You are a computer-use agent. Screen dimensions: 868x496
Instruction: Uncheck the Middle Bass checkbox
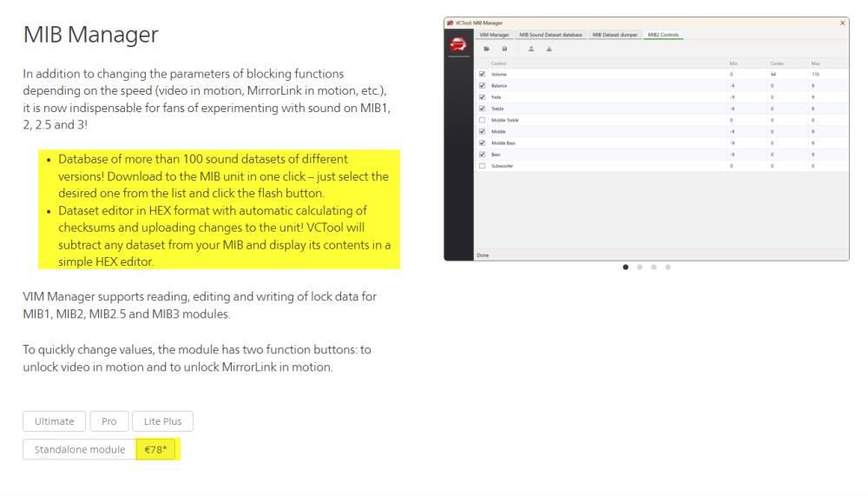click(482, 143)
